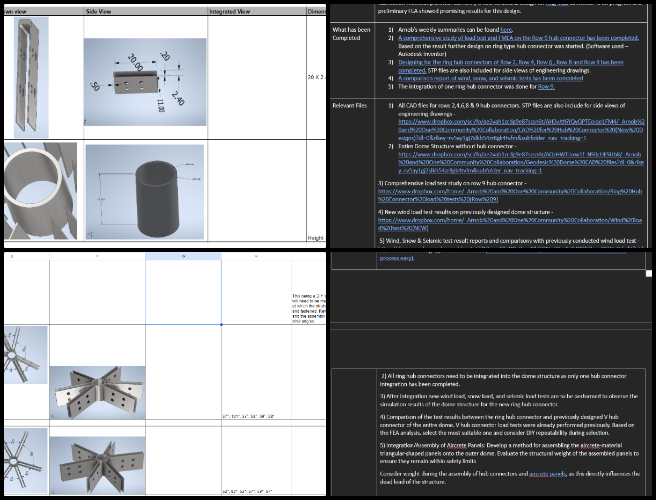Open the 'here' weekly summaries link
Screen dimensions: 656x500
pyautogui.click(x=506, y=30)
